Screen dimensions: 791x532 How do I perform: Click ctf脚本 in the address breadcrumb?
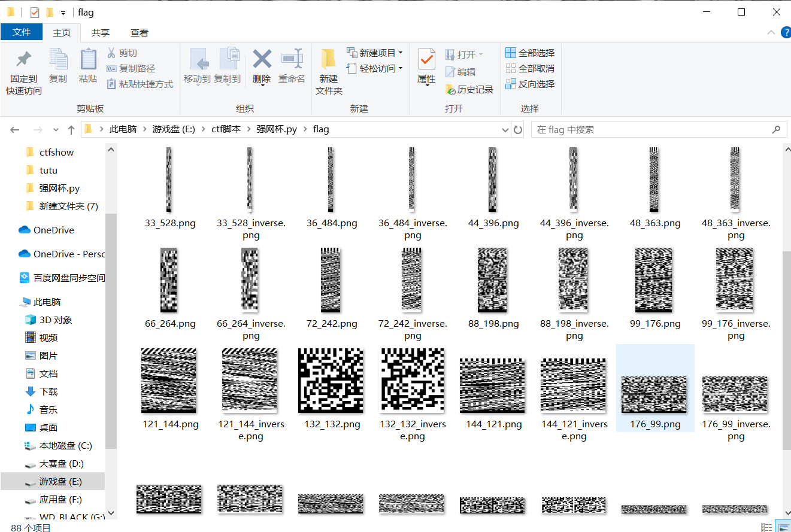coord(226,129)
